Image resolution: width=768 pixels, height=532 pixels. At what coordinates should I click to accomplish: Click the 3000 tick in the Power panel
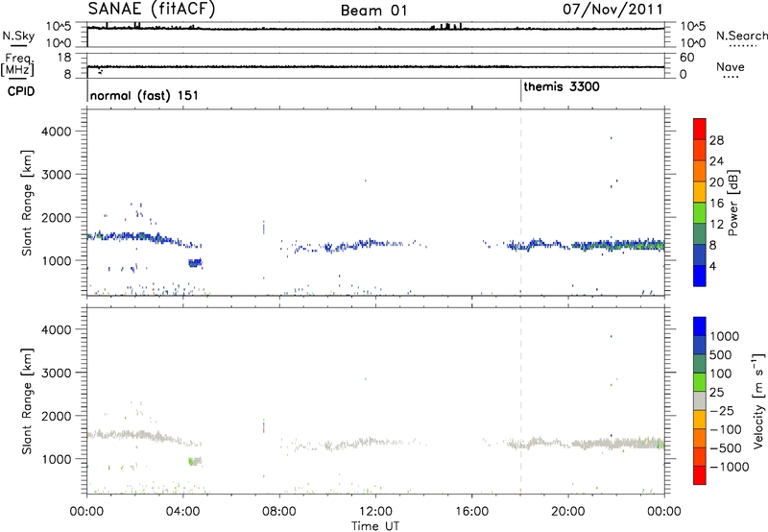click(x=56, y=175)
